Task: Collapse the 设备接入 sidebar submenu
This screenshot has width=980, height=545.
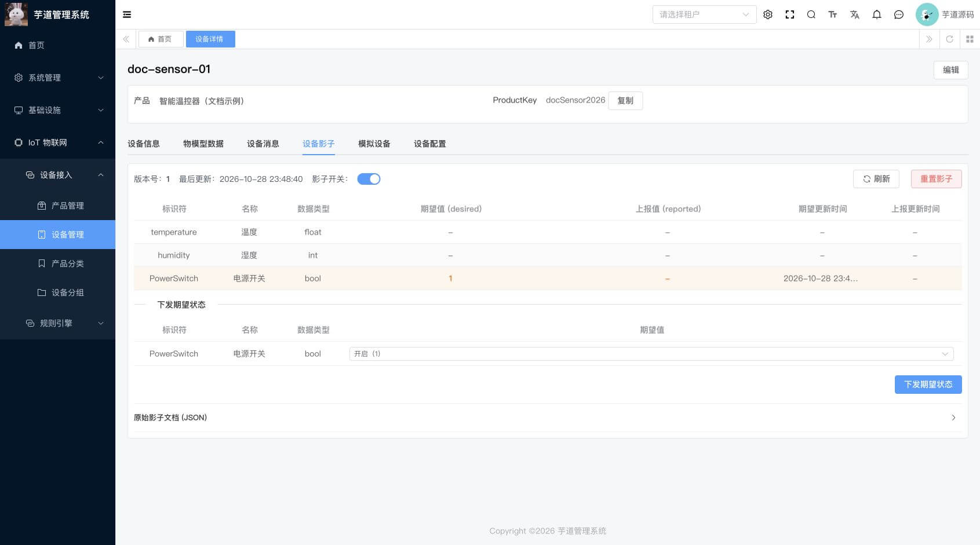Action: click(x=58, y=175)
